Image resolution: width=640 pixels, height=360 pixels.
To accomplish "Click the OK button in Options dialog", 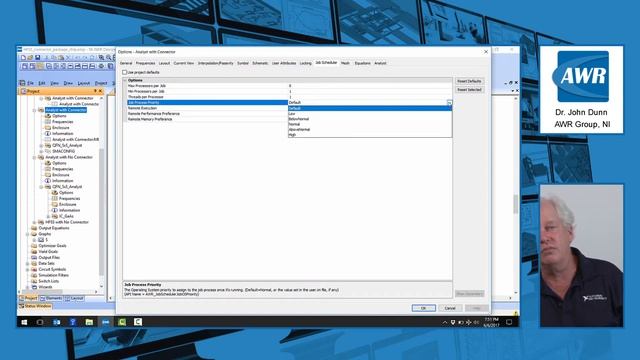I will coord(424,308).
